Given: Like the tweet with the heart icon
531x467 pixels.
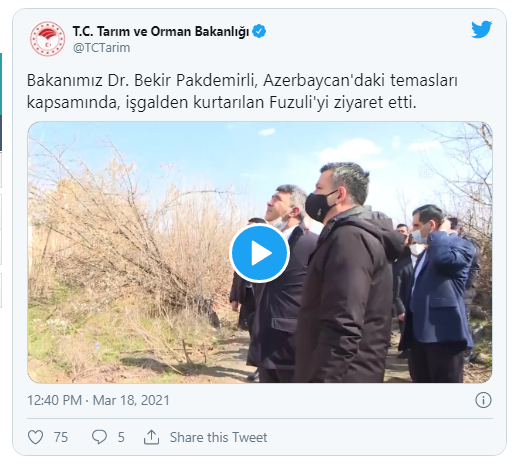Looking at the screenshot, I should click(x=35, y=437).
